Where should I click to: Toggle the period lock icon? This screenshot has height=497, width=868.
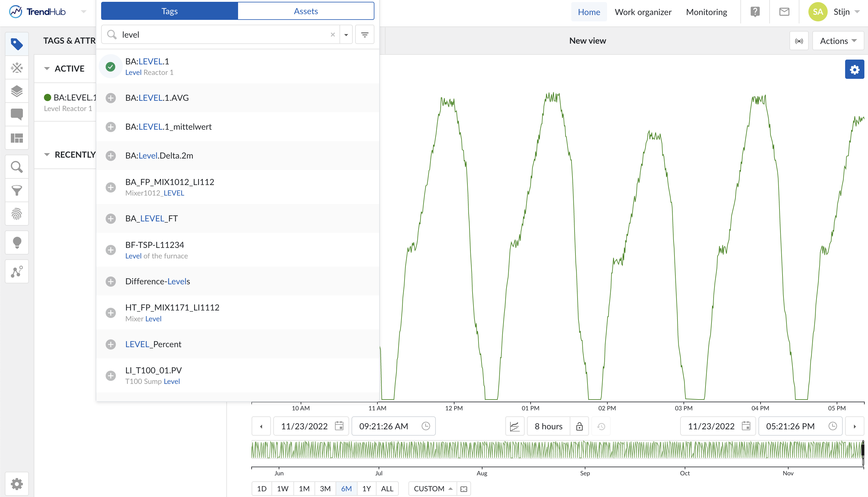coord(579,426)
